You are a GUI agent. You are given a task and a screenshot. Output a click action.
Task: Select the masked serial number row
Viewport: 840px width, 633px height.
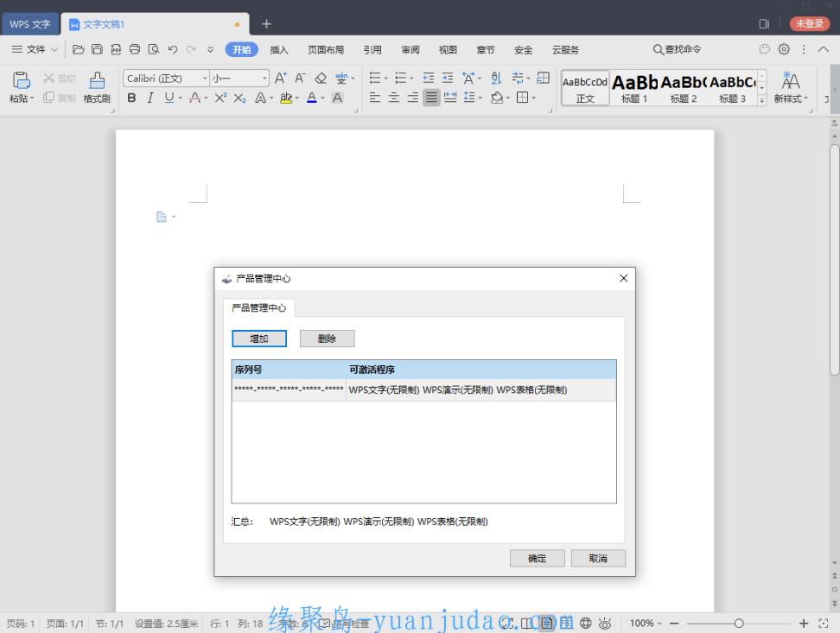pos(423,389)
